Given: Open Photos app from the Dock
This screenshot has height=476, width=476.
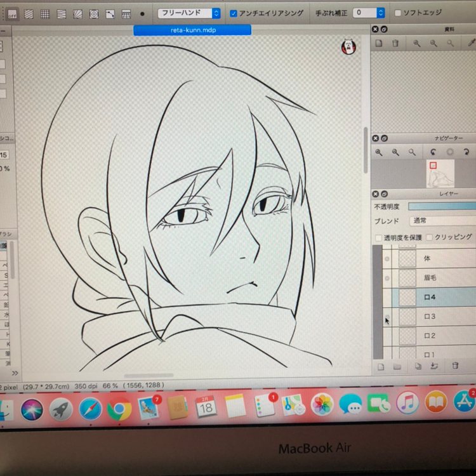Looking at the screenshot, I should 322,404.
